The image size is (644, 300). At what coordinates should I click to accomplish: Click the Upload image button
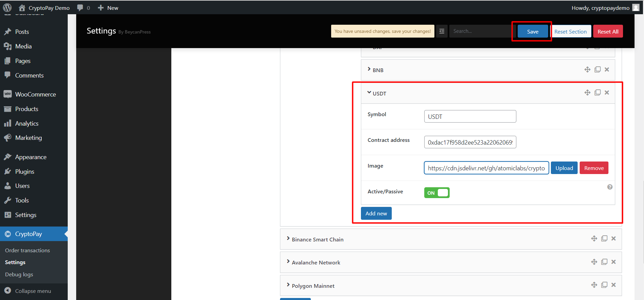point(564,168)
